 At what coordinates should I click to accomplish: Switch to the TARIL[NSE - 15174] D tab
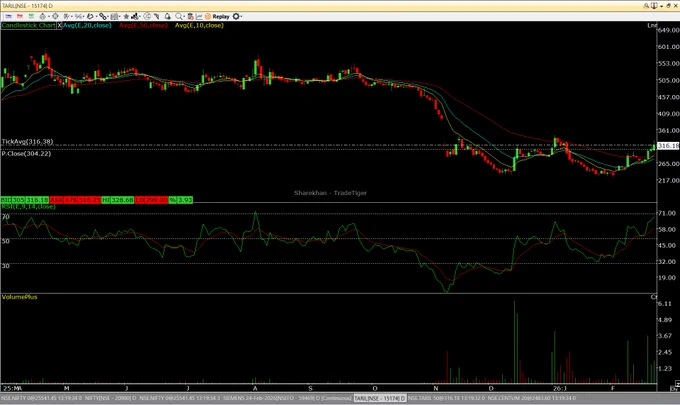379,398
